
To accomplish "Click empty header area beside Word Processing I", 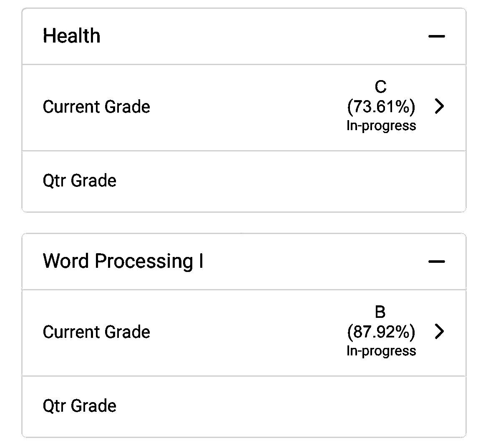I will click(x=313, y=262).
